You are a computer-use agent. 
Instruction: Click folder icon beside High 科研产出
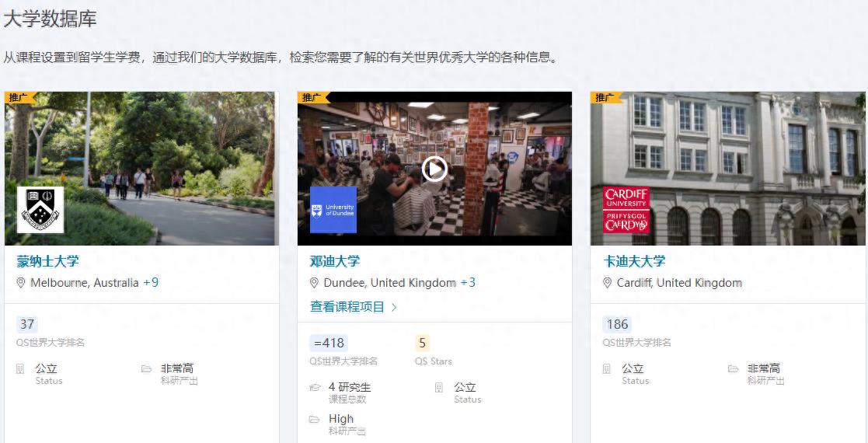315,419
